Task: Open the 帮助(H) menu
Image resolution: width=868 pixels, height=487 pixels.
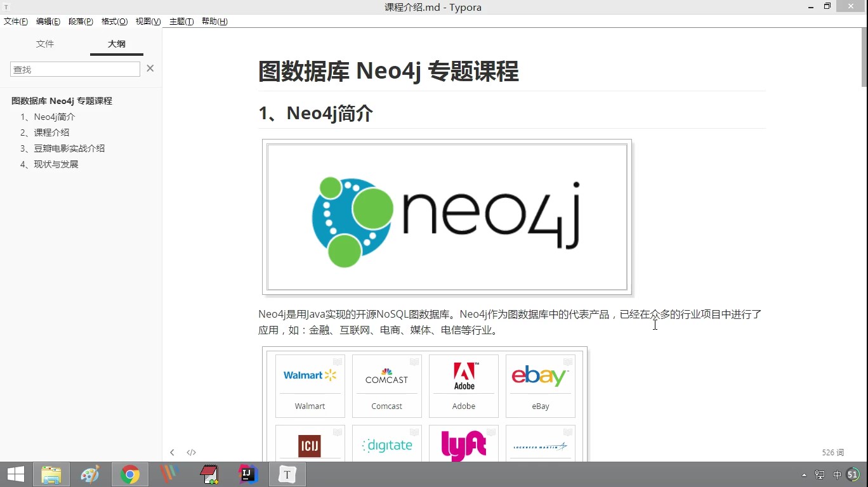Action: (x=214, y=22)
